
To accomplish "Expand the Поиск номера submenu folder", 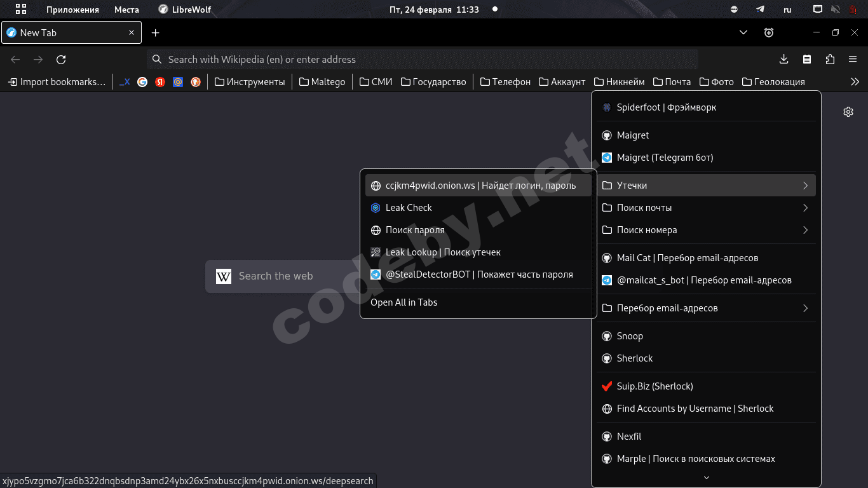I will coord(706,230).
